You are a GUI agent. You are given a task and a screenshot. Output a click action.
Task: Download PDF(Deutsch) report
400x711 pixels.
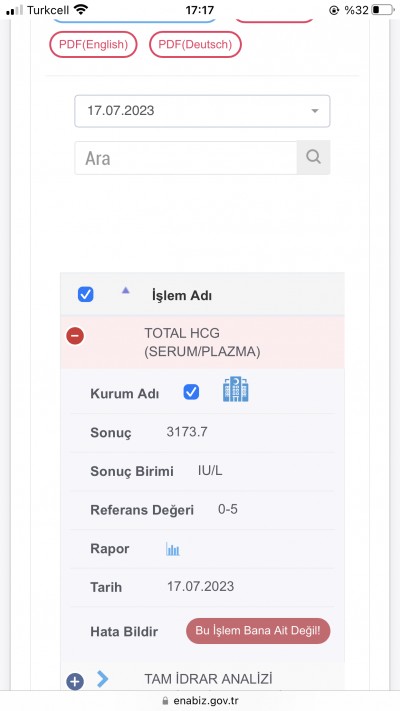click(x=195, y=44)
